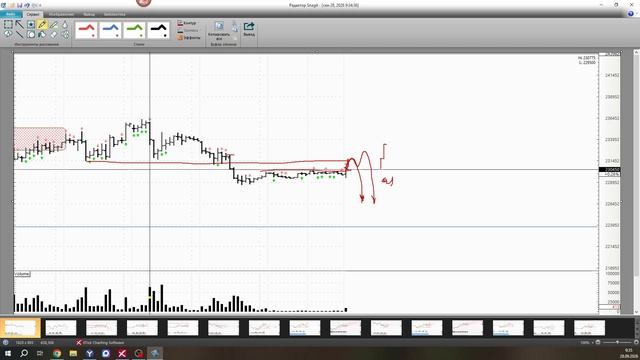Image resolution: width=640 pixels, height=360 pixels.
Task: Click the Копировать все button
Action: pos(219,31)
